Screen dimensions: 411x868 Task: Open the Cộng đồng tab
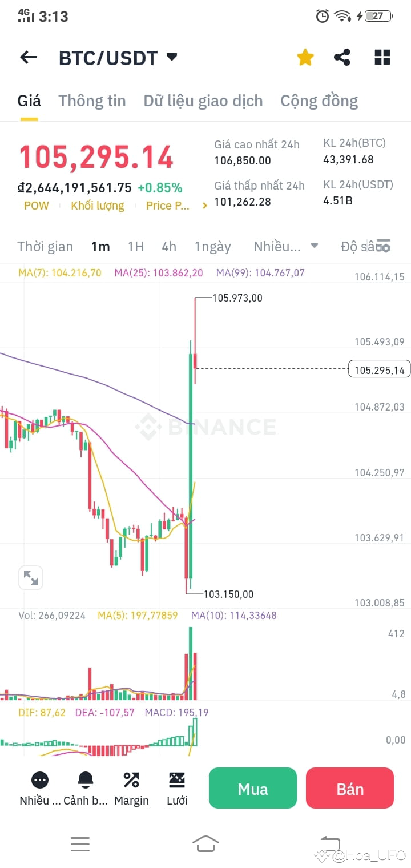tap(319, 101)
